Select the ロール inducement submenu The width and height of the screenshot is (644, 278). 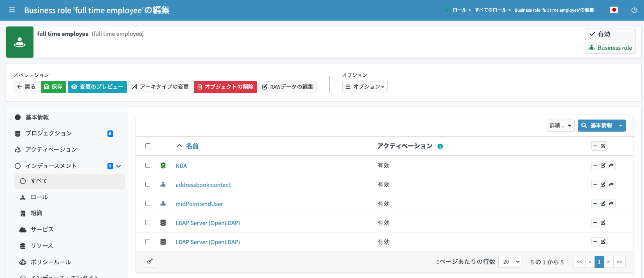(x=70, y=197)
